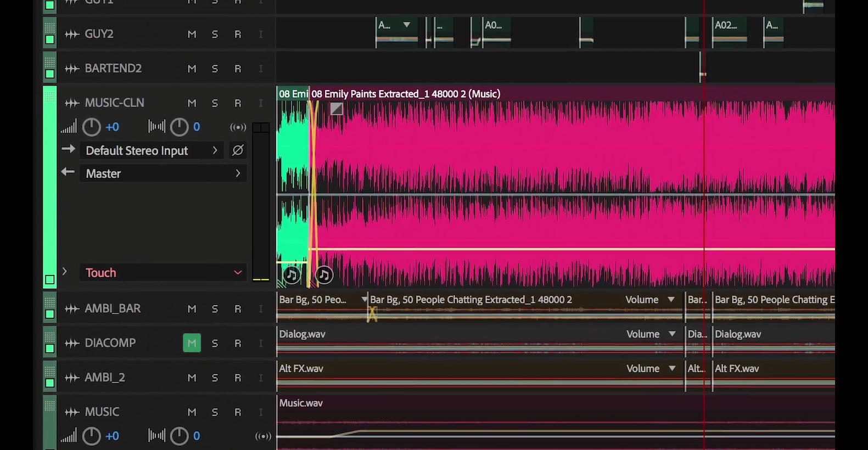Click the MUSIC-CLN volume knob
This screenshot has width=868, height=450.
pos(92,127)
